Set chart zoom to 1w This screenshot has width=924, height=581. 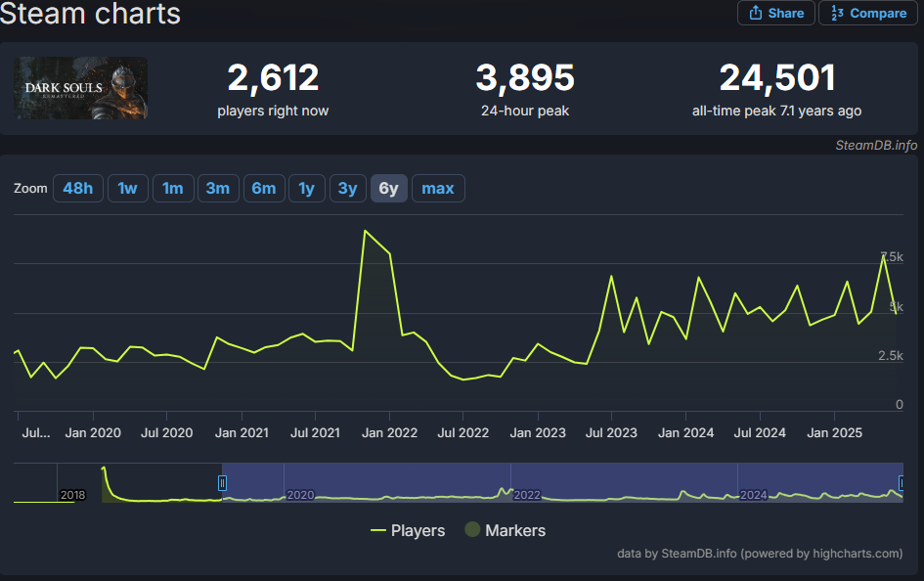coord(127,189)
